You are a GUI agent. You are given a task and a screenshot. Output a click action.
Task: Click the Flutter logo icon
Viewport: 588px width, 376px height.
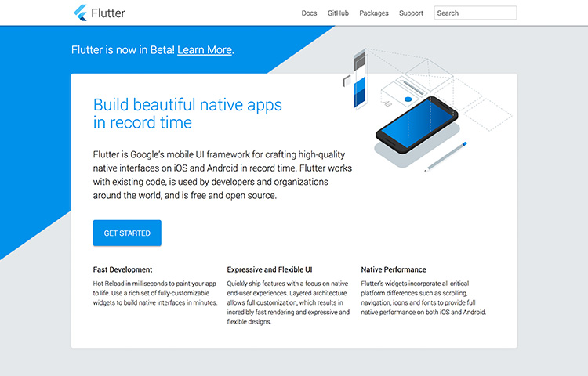tap(79, 13)
